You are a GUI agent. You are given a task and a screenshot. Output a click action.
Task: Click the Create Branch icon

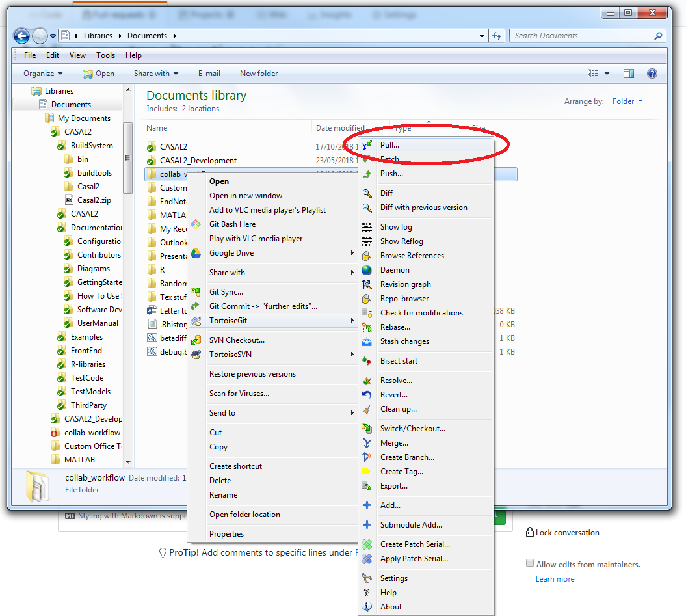pos(367,457)
